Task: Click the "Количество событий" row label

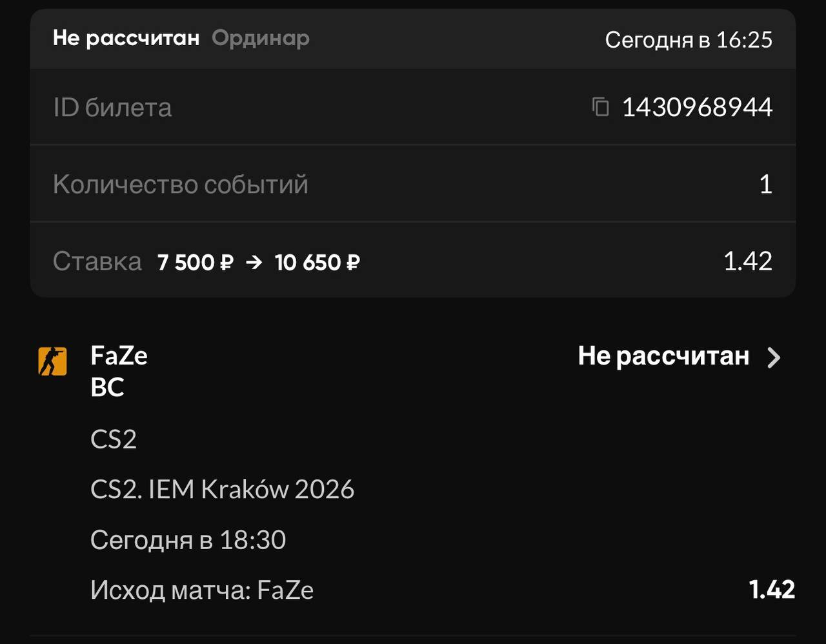Action: click(x=181, y=185)
